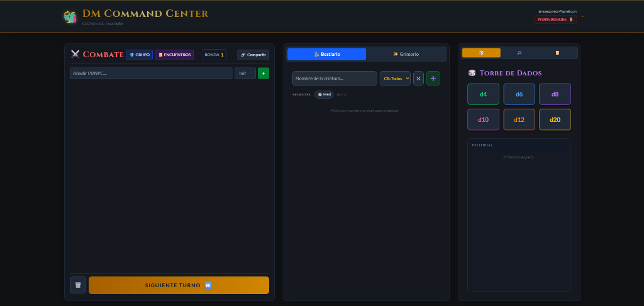Click the Compartir share button
644x306 pixels.
pyautogui.click(x=253, y=55)
